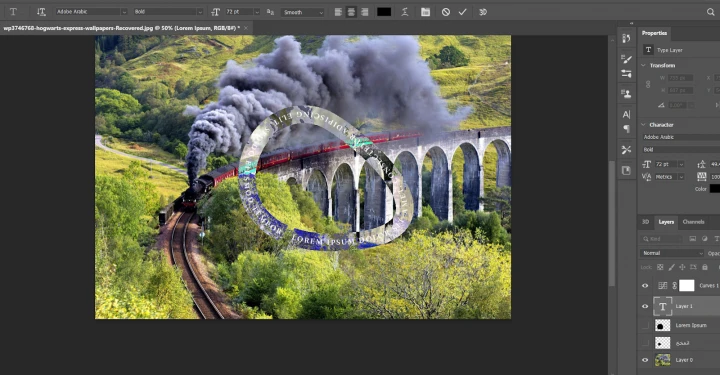Open the Smooth anti-aliasing dropdown
The height and width of the screenshot is (375, 720).
click(303, 12)
